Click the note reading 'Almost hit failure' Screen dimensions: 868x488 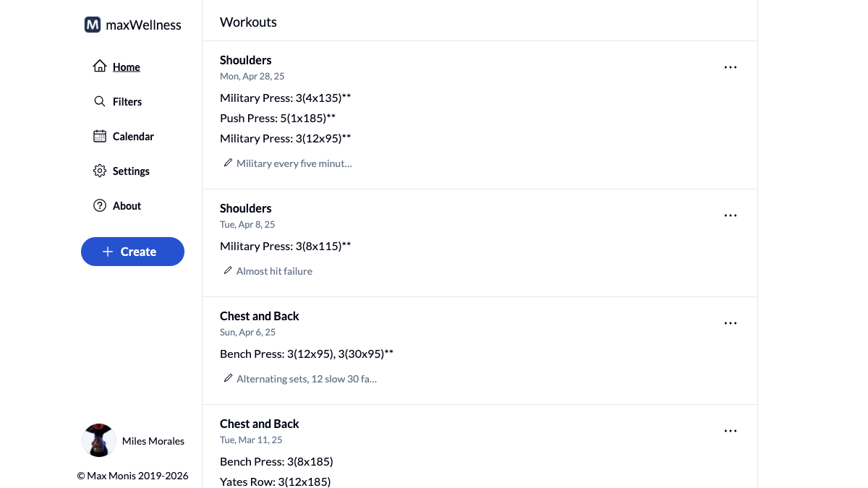click(274, 270)
